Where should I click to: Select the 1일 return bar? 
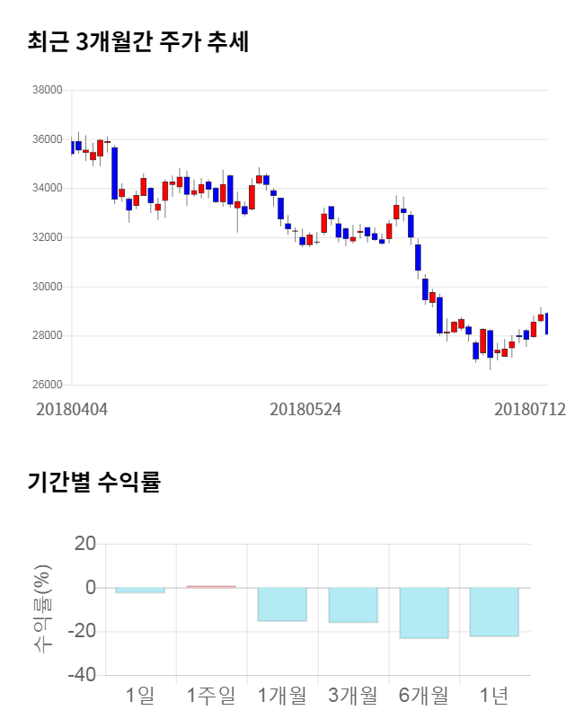pyautogui.click(x=140, y=590)
